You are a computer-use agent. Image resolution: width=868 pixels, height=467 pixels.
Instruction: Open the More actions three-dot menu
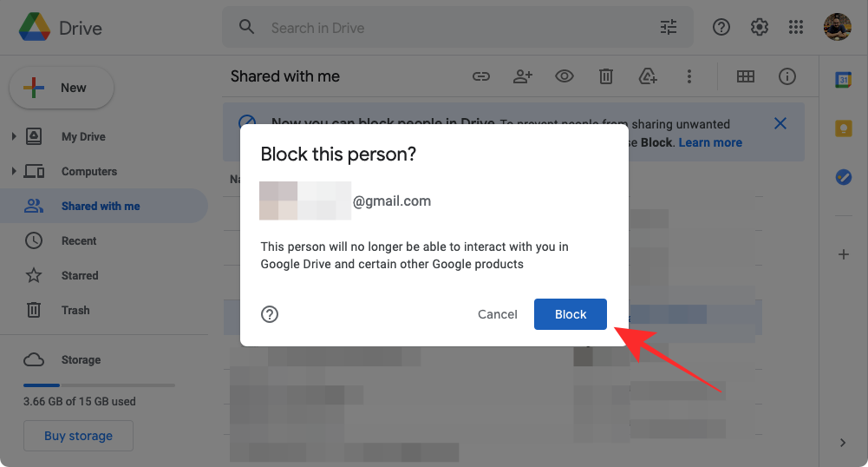point(689,76)
